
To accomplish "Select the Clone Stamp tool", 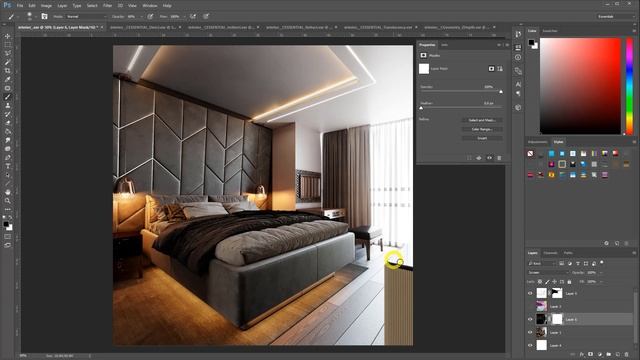I will [x=7, y=106].
